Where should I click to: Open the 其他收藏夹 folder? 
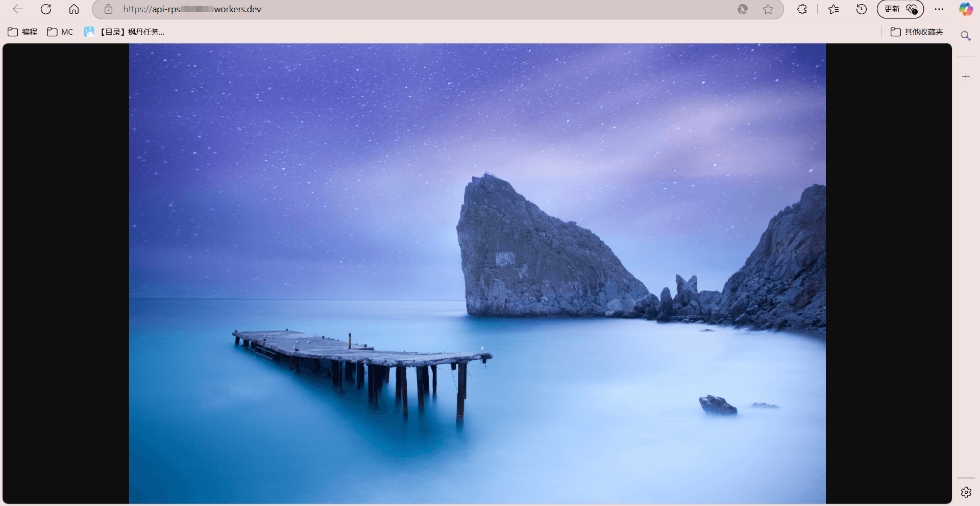click(917, 32)
